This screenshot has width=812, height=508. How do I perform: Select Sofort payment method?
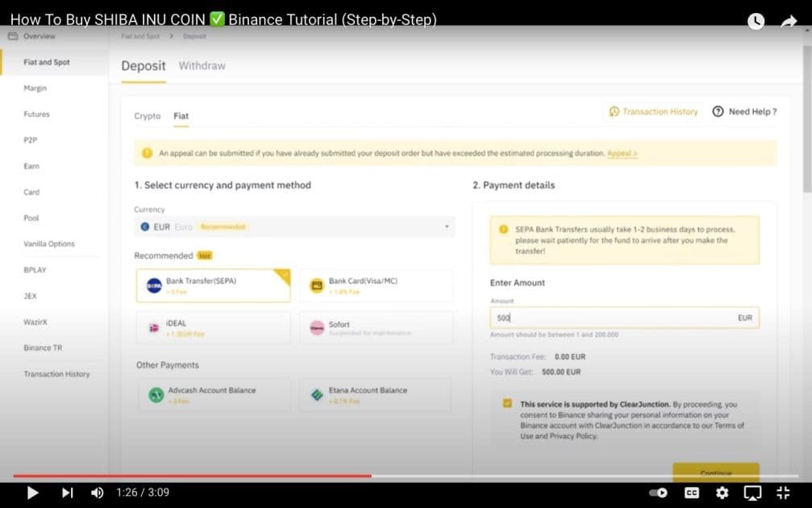point(376,327)
